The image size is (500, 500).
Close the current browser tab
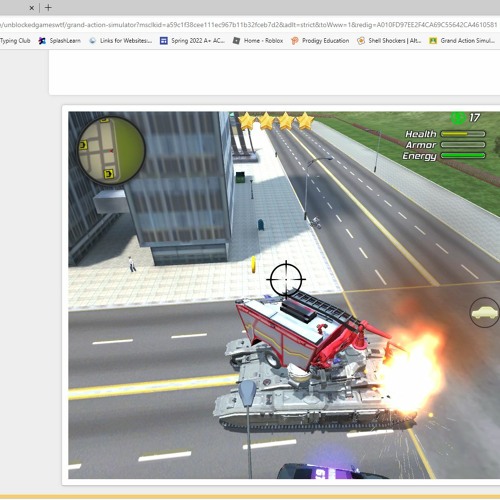pyautogui.click(x=32, y=8)
